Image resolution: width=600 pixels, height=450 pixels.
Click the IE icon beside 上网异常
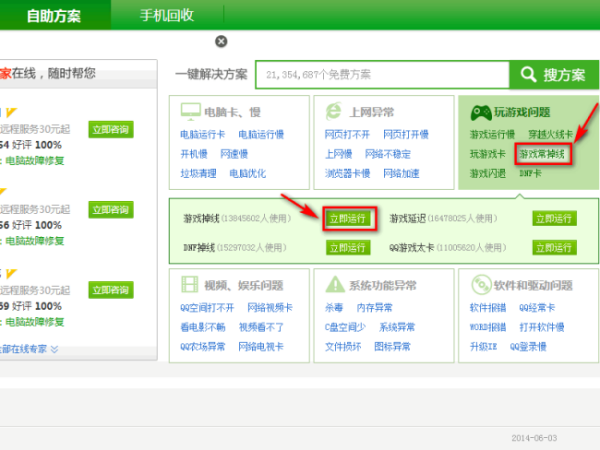pyautogui.click(x=334, y=111)
